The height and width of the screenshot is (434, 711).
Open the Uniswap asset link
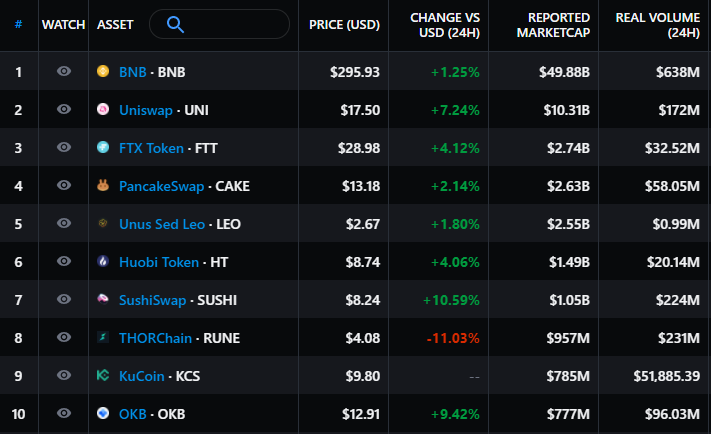pyautogui.click(x=146, y=110)
